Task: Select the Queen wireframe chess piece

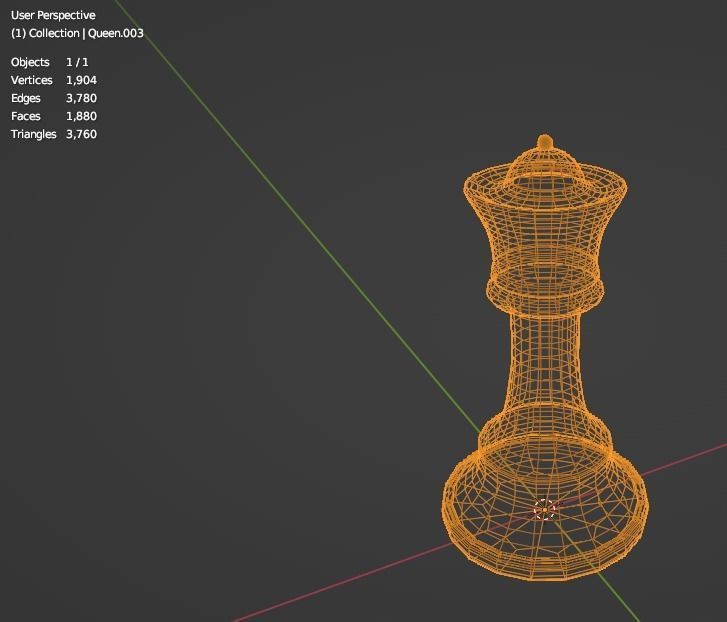Action: click(545, 357)
